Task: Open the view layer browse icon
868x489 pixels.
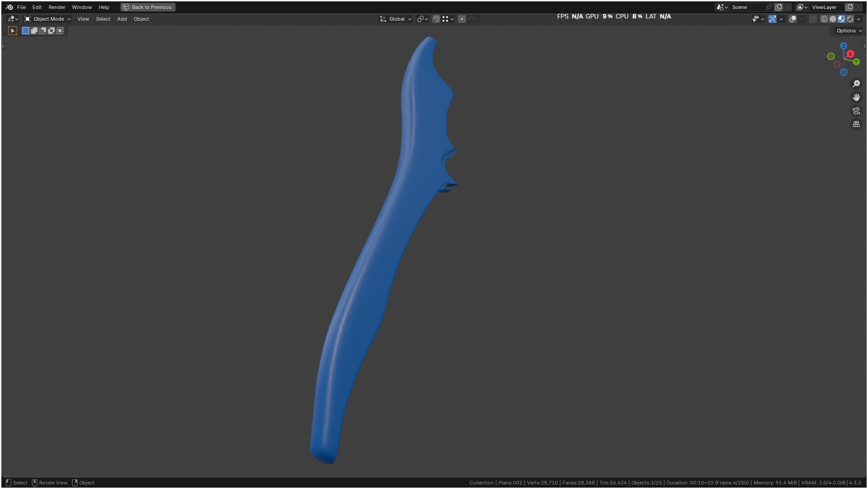Action: [x=802, y=7]
